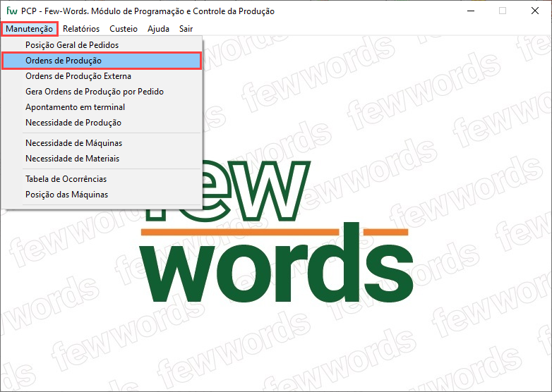Image resolution: width=552 pixels, height=392 pixels.
Task: Select Posição Geral de Pedidos
Action: (102, 45)
